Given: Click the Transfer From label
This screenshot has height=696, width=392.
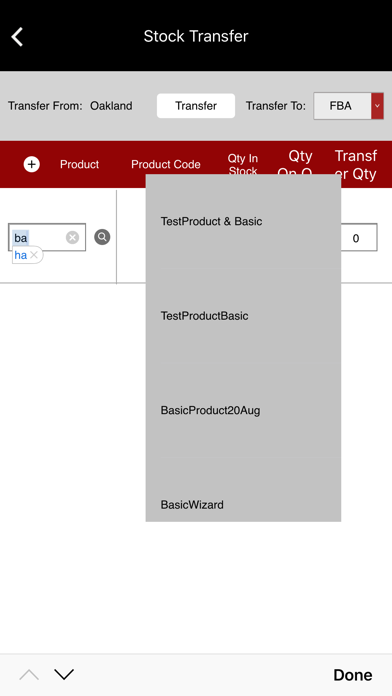Looking at the screenshot, I should click(x=45, y=106).
